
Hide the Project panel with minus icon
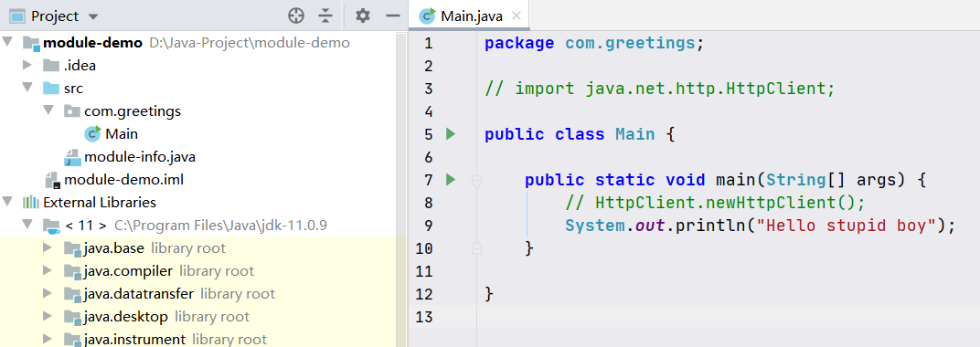pos(392,16)
